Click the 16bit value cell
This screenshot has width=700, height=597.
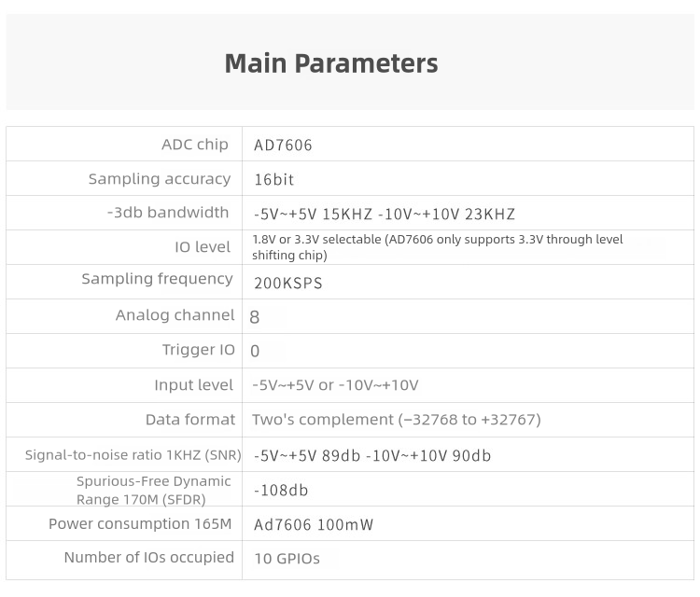[468, 178]
